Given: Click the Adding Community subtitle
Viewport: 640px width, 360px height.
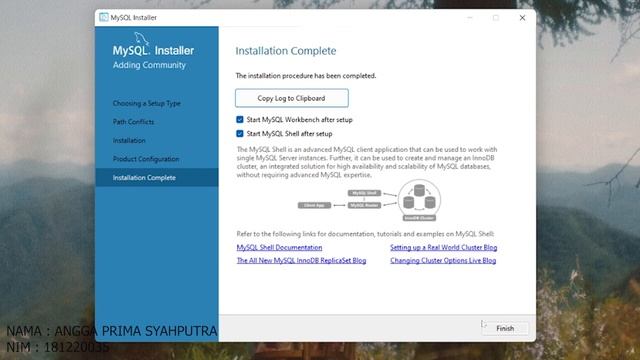Looking at the screenshot, I should pos(149,65).
